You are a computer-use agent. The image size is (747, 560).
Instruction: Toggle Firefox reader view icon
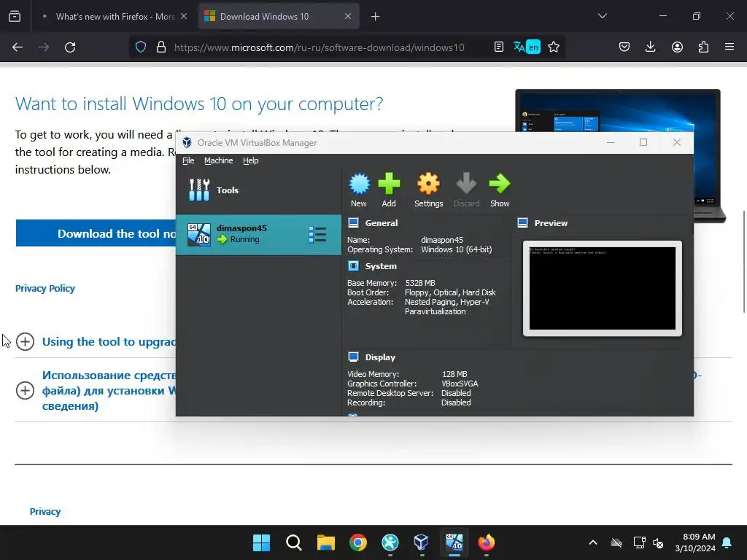tap(499, 47)
